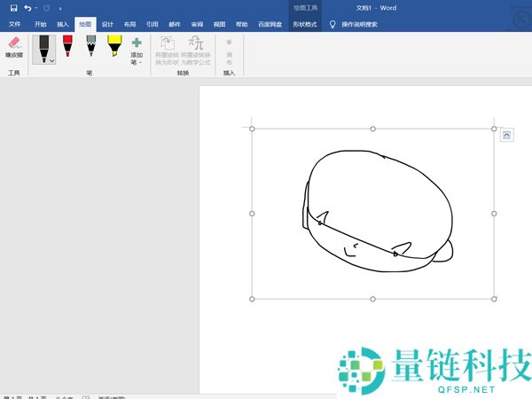Open the 文件 (File) menu
The width and height of the screenshot is (532, 399).
[x=14, y=25]
